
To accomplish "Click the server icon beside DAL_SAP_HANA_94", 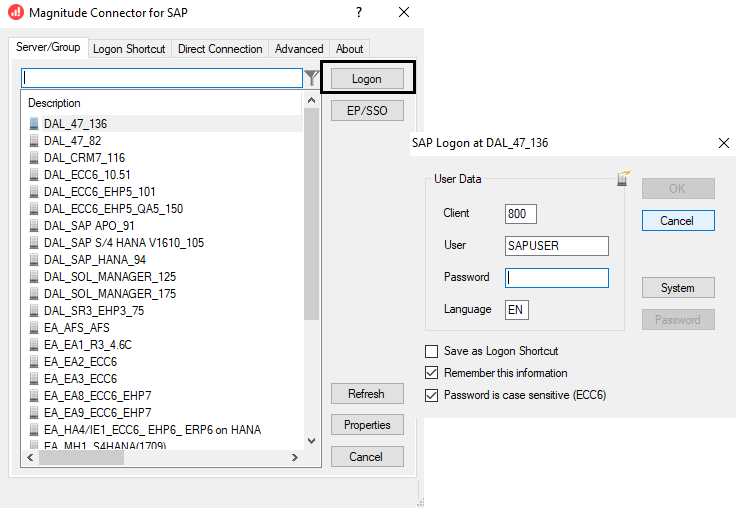I will 35,260.
